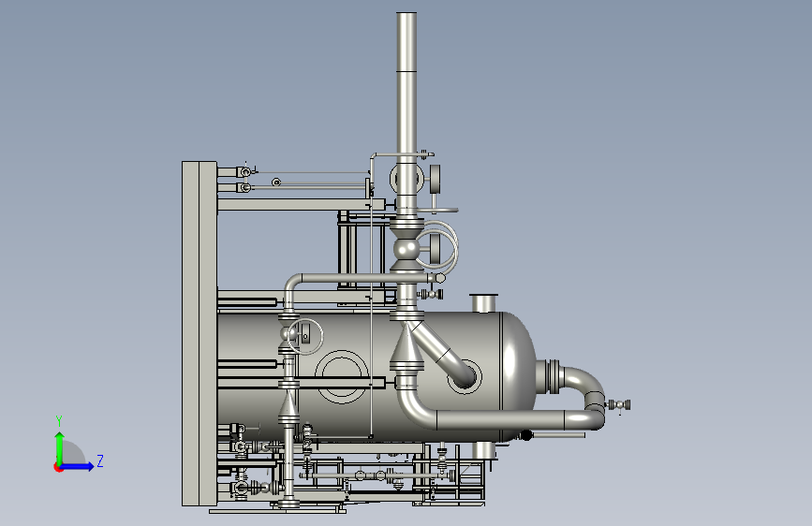Select the red X axis origin ball
This screenshot has height=526, width=812.
(x=58, y=467)
